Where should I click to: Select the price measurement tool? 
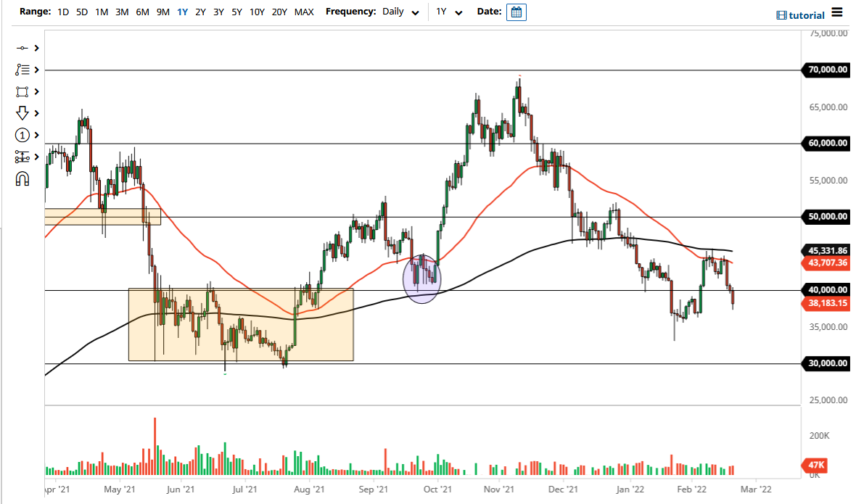pos(22,157)
